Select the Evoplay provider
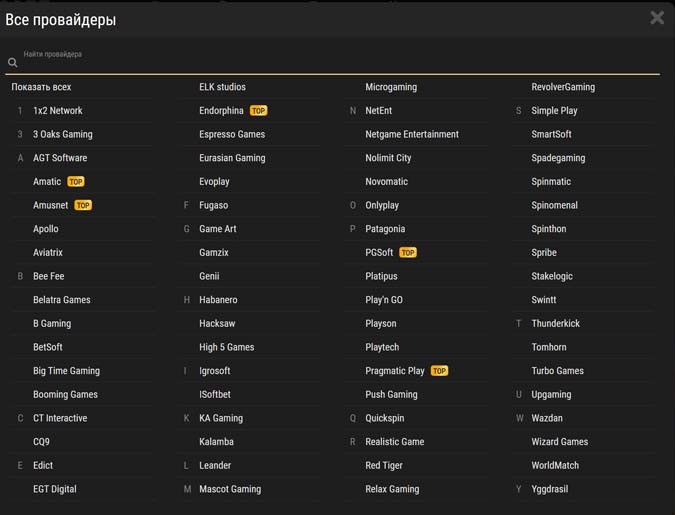The image size is (675, 515). [x=214, y=182]
